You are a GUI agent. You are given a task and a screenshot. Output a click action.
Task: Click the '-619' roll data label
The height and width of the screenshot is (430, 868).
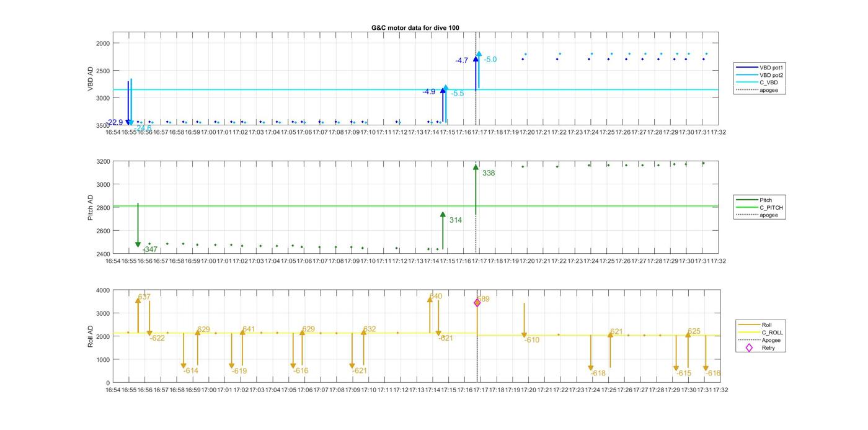pos(239,371)
